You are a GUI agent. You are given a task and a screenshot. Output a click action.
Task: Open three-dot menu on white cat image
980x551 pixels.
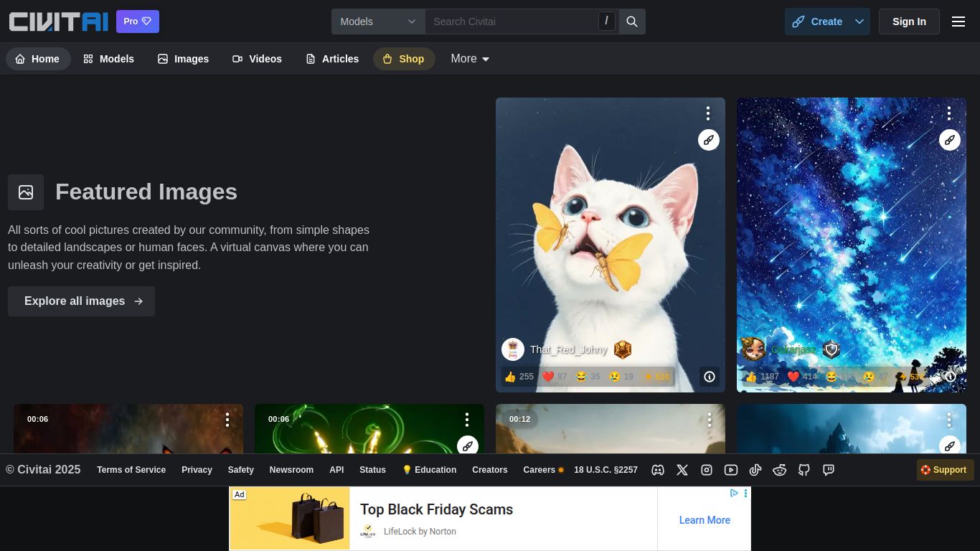707,113
